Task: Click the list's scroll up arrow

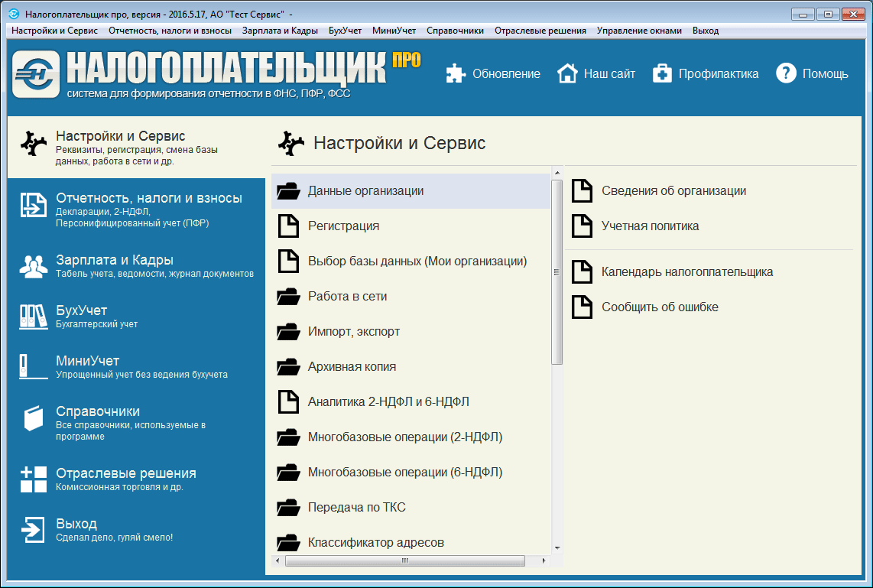Action: 557,173
